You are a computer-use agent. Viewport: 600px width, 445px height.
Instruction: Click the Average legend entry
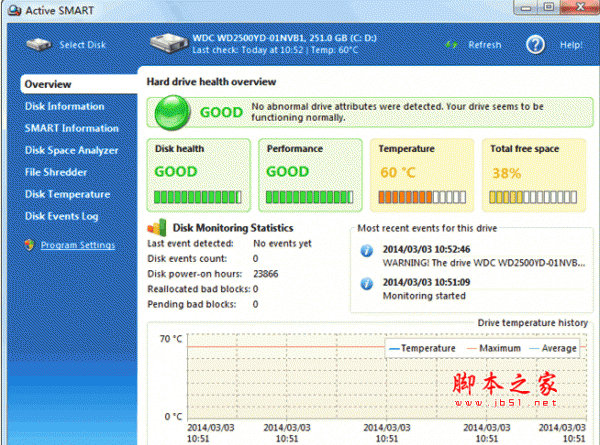(x=553, y=348)
